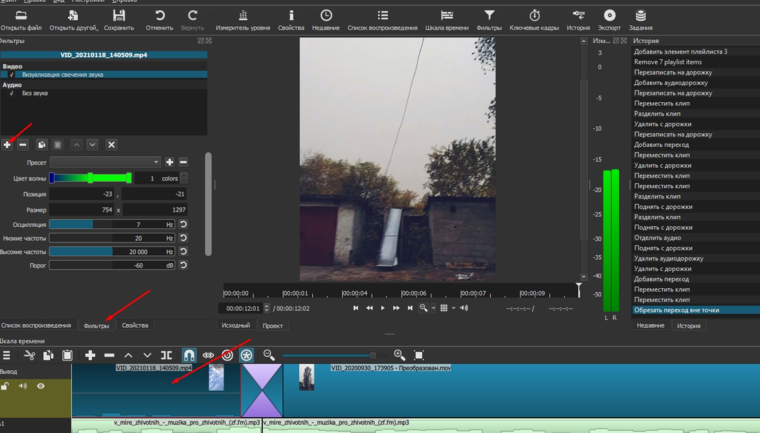Enable ripple all tracks icon
The image size is (760, 433).
click(246, 355)
